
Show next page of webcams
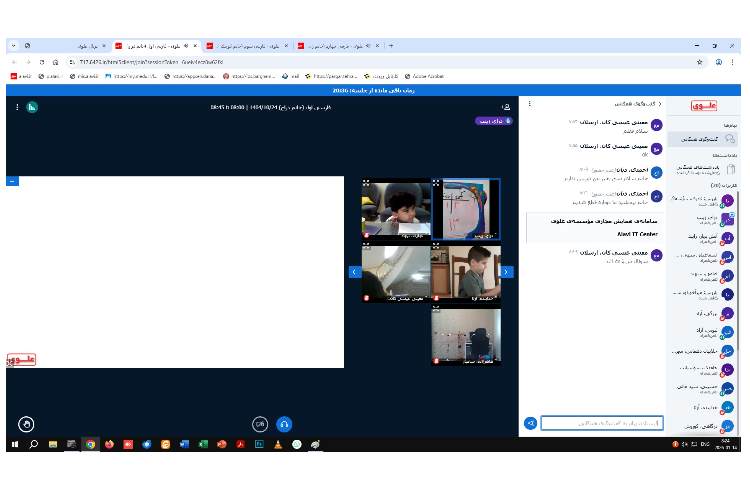tap(507, 272)
